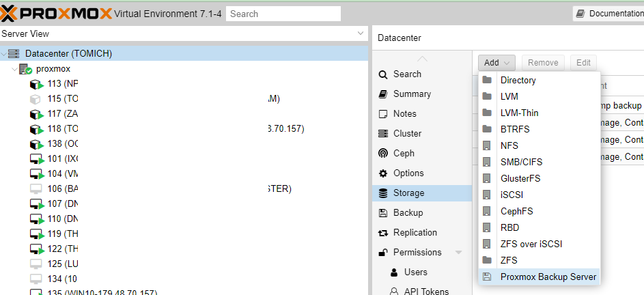The image size is (644, 295).
Task: Collapse the proxmox node expander
Action: 15,69
